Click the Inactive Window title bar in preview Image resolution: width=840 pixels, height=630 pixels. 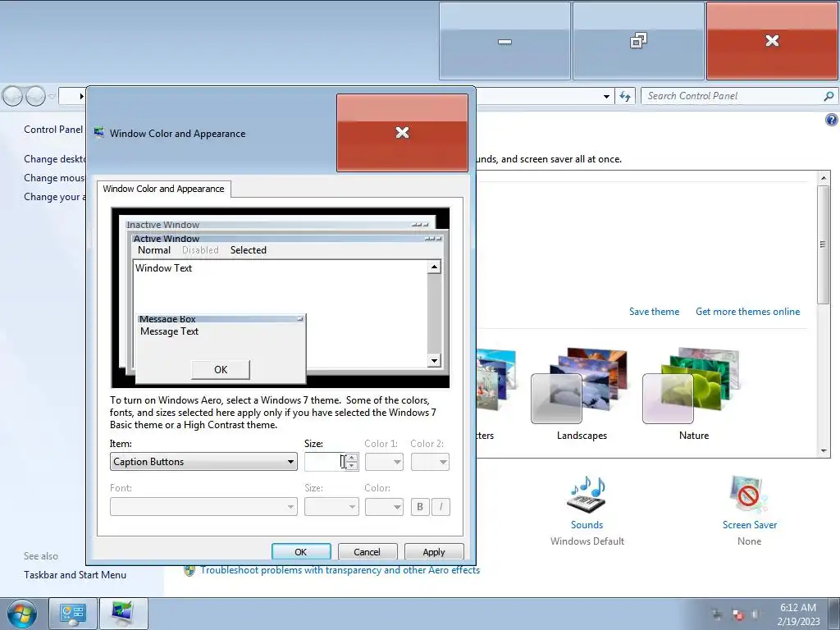[277, 225]
